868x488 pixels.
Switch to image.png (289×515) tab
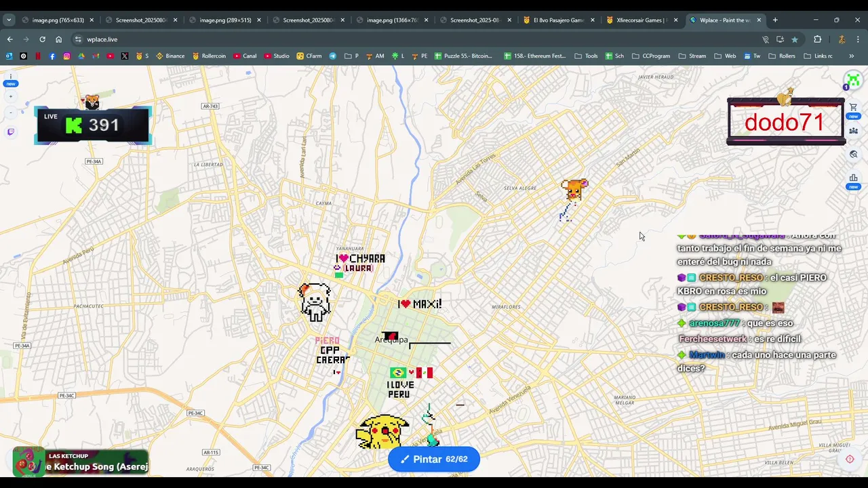tap(225, 20)
